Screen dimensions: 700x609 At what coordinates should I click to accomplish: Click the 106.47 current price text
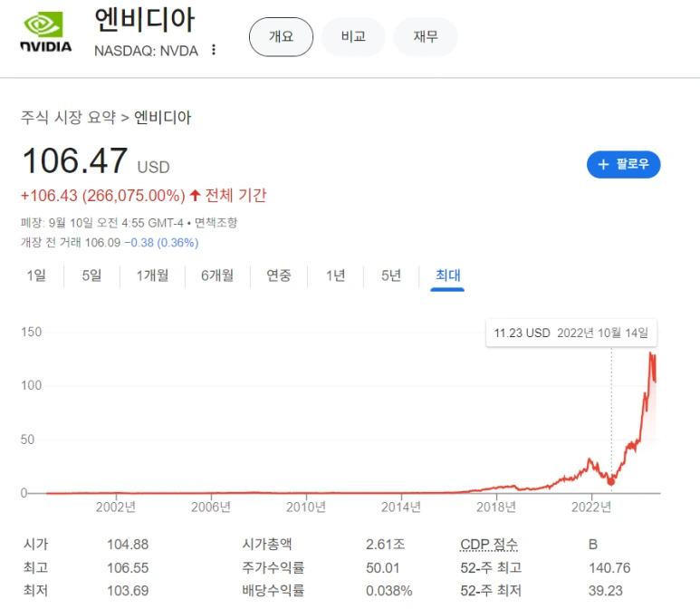[x=74, y=160]
